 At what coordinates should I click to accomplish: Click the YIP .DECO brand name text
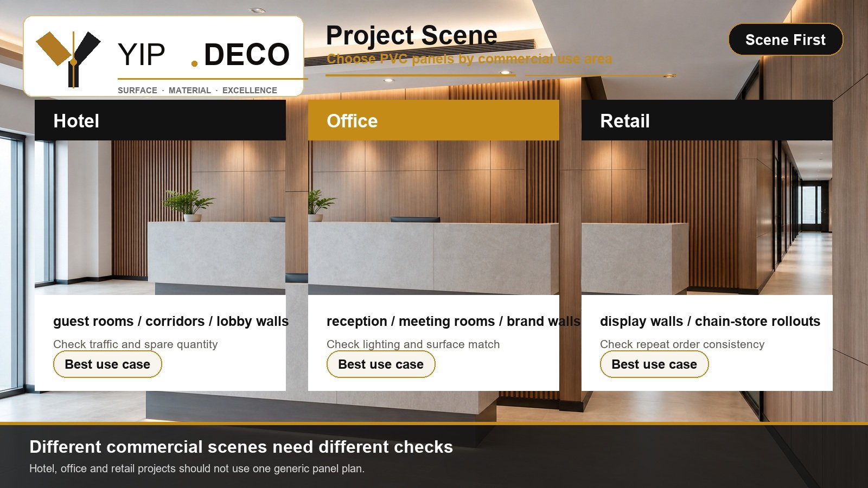point(204,55)
